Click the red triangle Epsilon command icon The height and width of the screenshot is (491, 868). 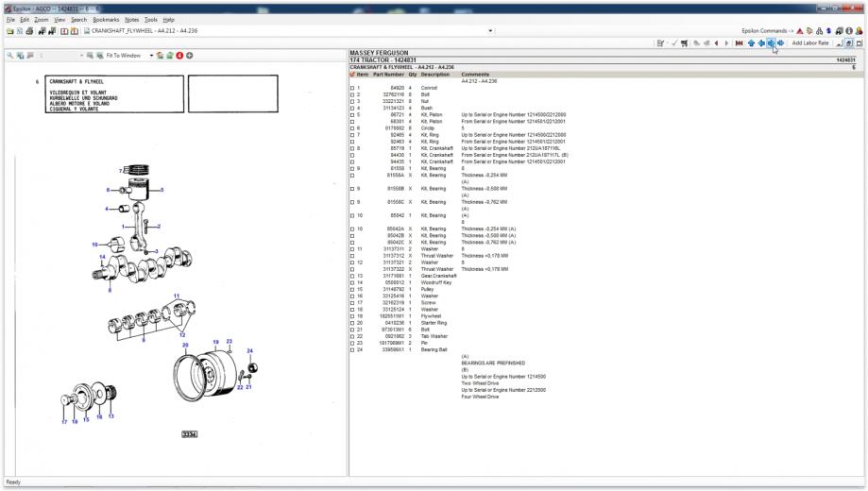coord(799,31)
